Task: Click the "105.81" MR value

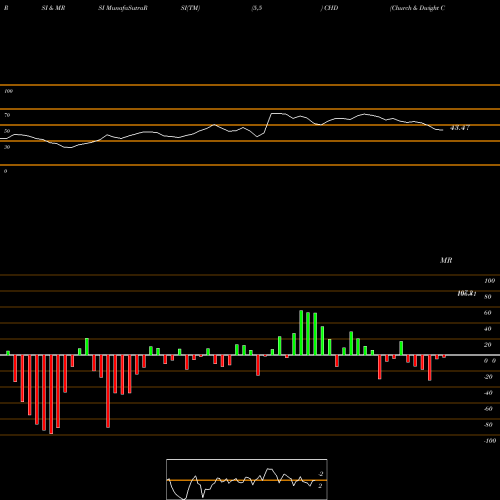Action: (x=467, y=294)
